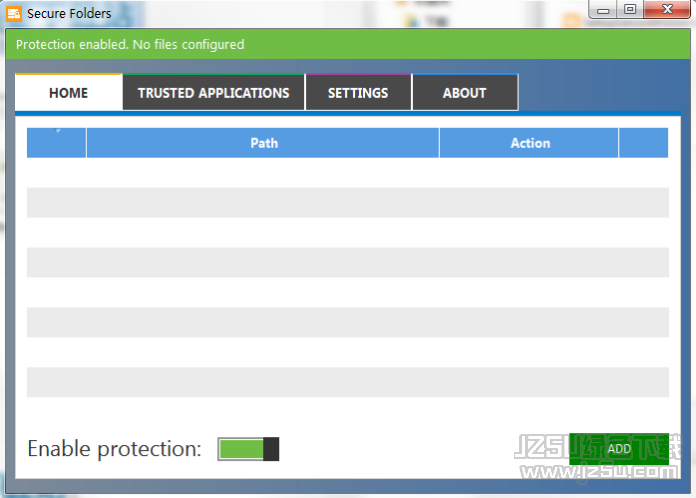Sort by the Action column header

coord(529,143)
